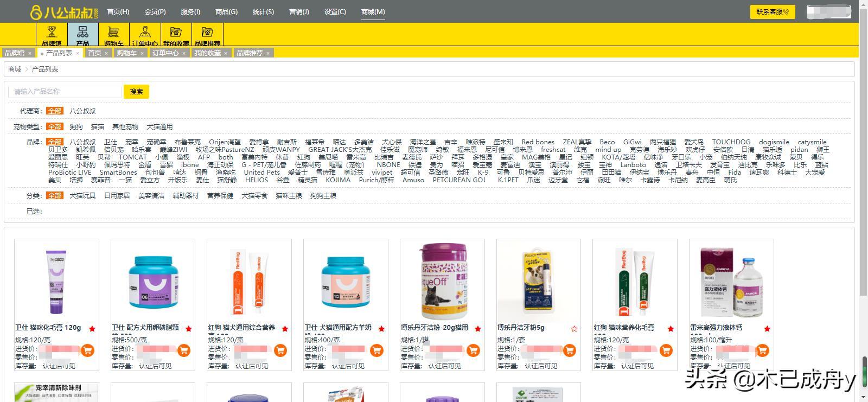This screenshot has width=868, height=402.
Task: Open the 博乐丹洁牙粉5g product image
Action: pyautogui.click(x=539, y=282)
